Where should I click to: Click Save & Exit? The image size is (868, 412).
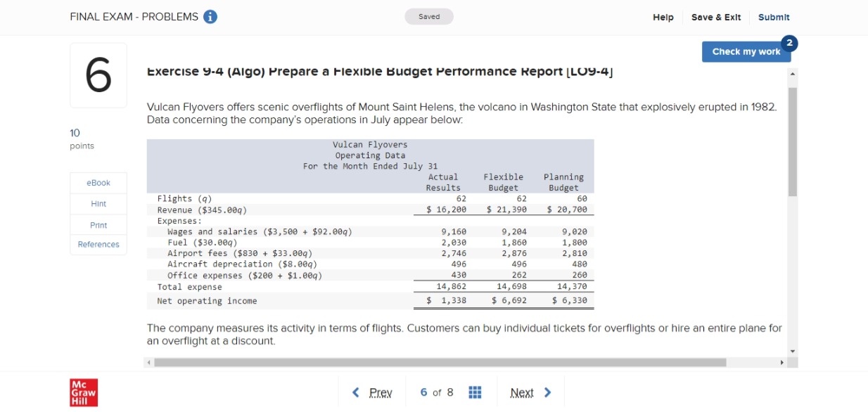coord(716,17)
